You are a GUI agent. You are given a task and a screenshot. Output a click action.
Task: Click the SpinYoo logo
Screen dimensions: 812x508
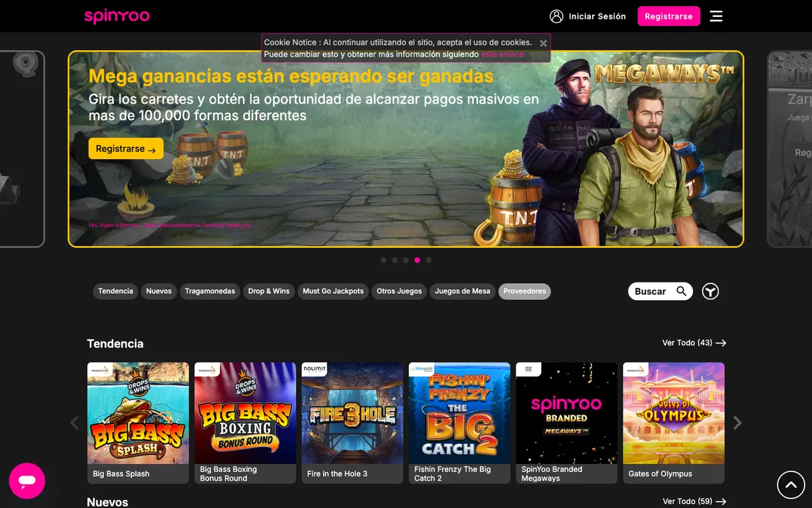(x=117, y=16)
